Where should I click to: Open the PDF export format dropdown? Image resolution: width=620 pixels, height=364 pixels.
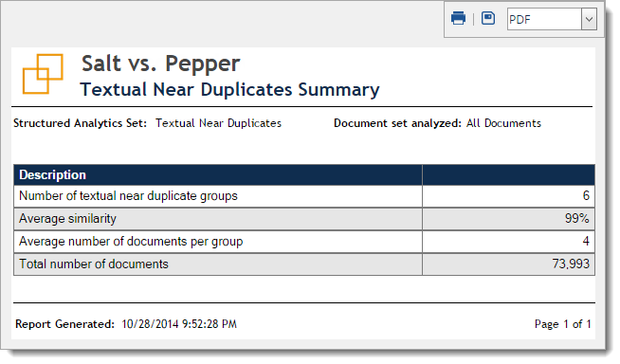[x=552, y=19]
